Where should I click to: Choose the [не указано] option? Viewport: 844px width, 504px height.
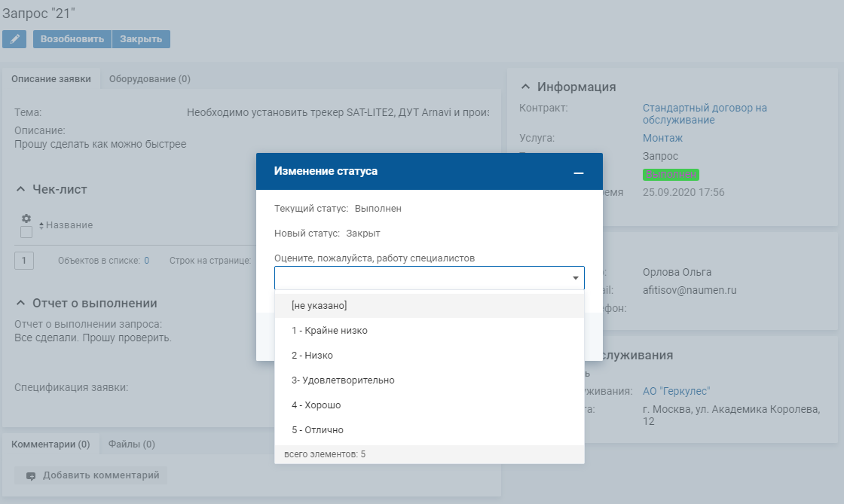(430, 306)
